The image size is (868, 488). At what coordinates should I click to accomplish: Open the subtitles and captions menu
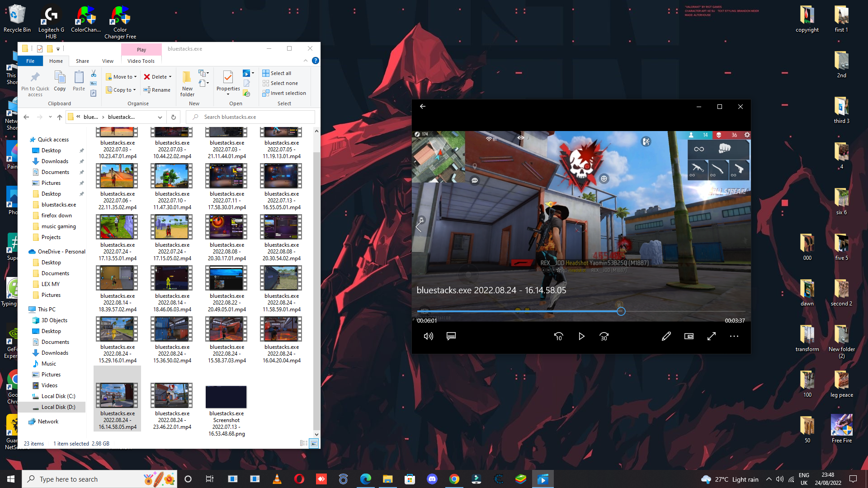[451, 337]
